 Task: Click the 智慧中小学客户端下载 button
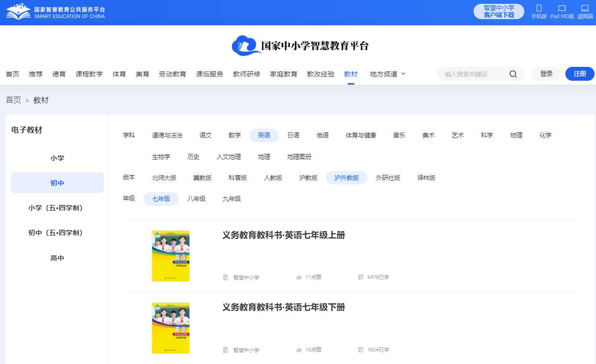click(x=499, y=11)
